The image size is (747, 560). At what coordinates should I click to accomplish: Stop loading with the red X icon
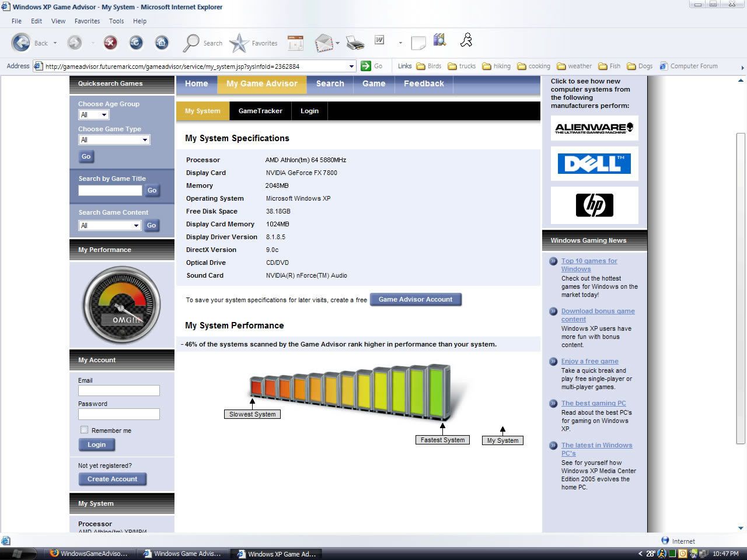click(110, 43)
